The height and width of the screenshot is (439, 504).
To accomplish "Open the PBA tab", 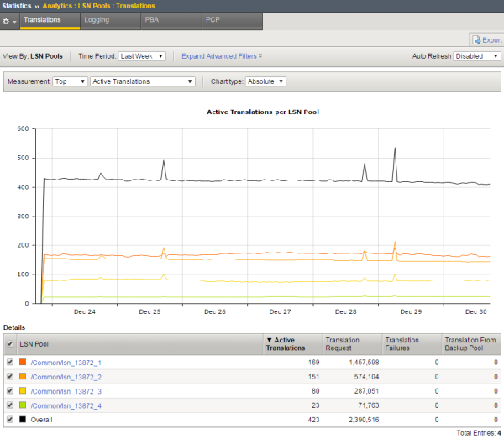I will coord(154,18).
